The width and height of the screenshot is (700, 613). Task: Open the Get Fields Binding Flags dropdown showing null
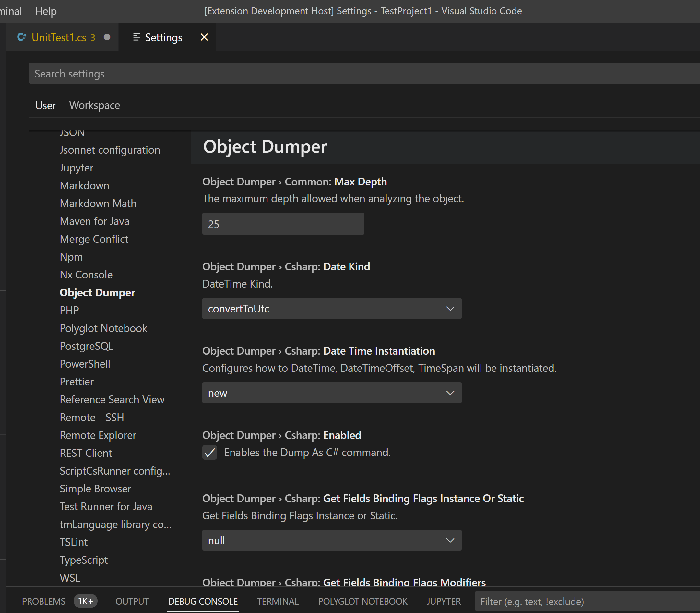click(x=331, y=540)
